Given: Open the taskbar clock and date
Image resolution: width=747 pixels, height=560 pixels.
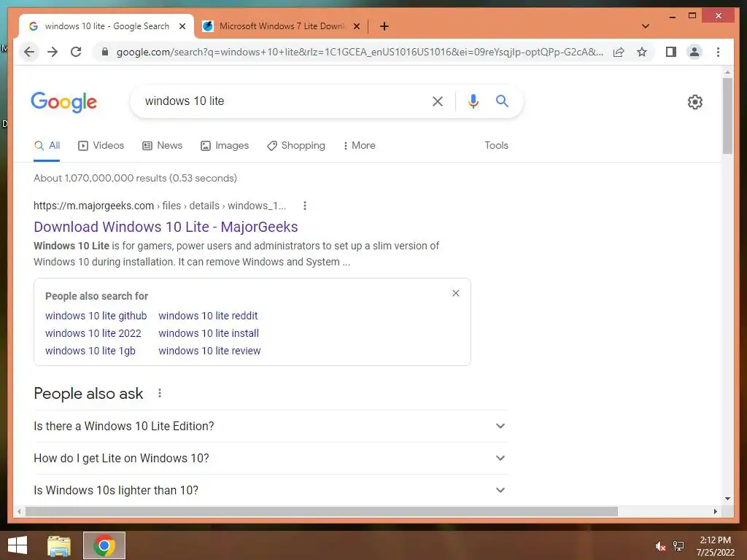Looking at the screenshot, I should [715, 546].
